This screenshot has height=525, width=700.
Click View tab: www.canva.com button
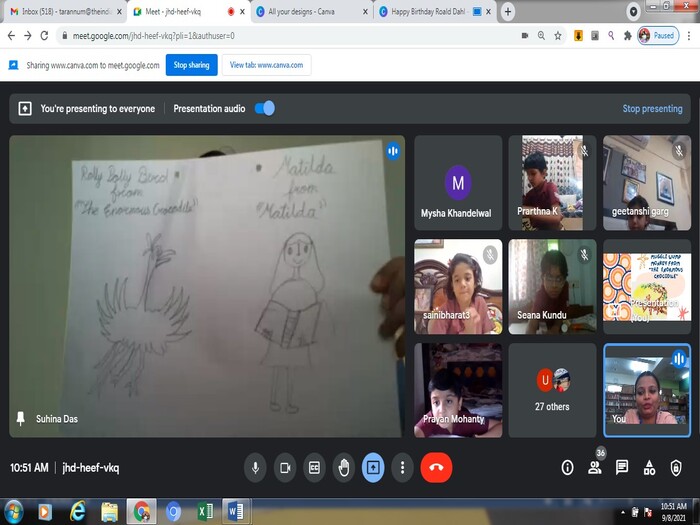point(267,65)
